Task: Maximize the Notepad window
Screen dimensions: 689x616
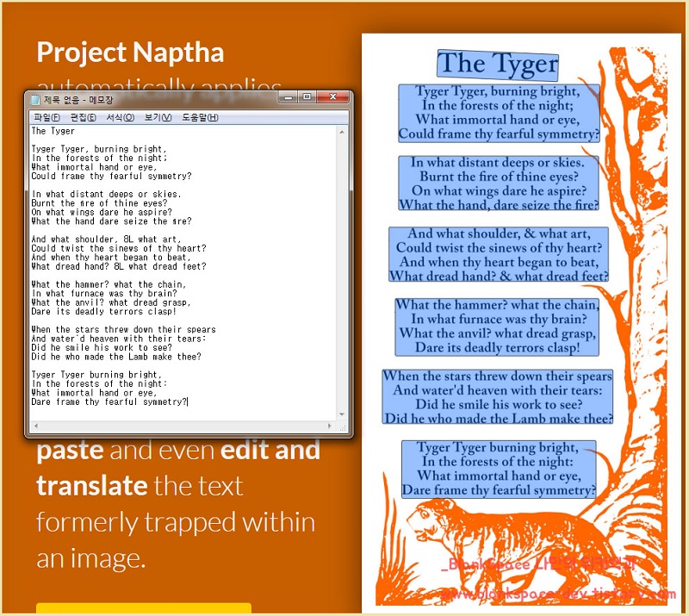Action: [307, 96]
